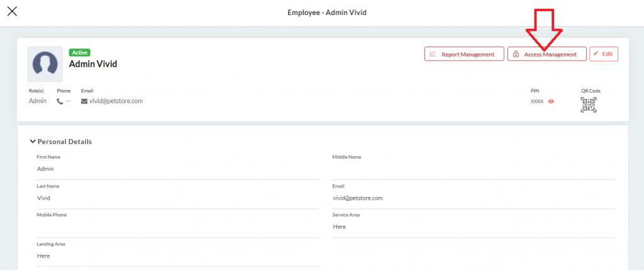Viewport: 644px width, 270px height.
Task: Click the pencil icon in Edit button
Action: coord(596,54)
